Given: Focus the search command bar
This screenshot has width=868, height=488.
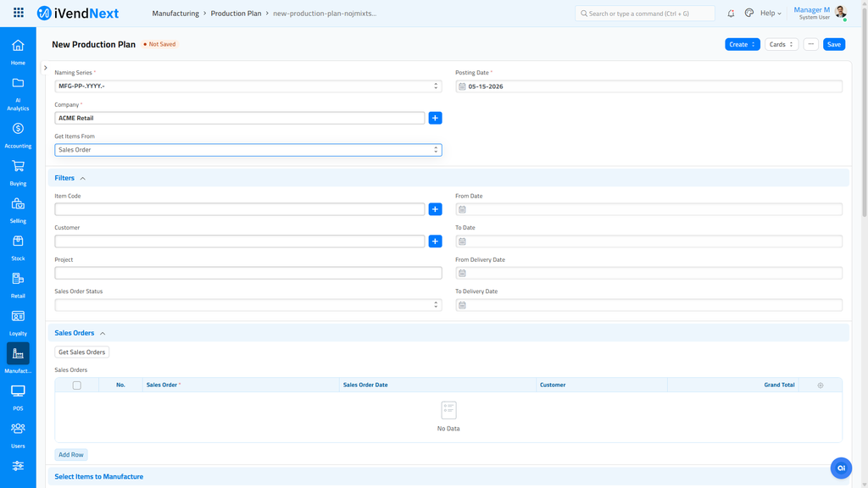Looking at the screenshot, I should pos(645,14).
